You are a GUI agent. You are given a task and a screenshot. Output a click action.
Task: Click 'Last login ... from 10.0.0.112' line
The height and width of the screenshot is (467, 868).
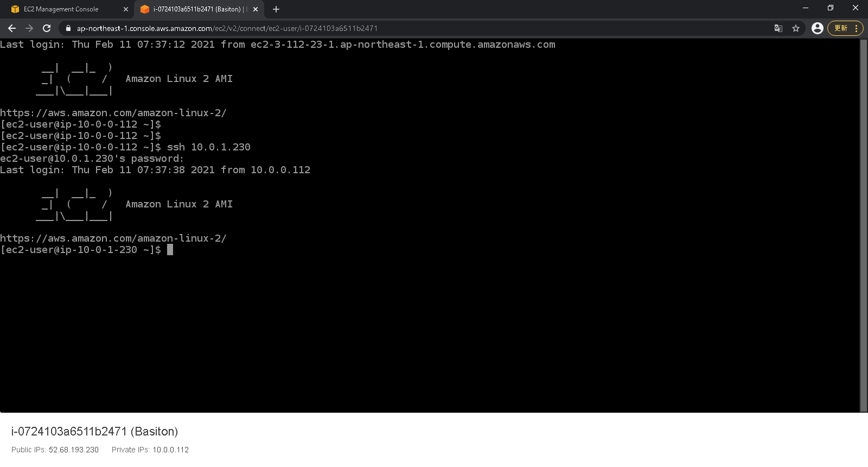pyautogui.click(x=155, y=170)
